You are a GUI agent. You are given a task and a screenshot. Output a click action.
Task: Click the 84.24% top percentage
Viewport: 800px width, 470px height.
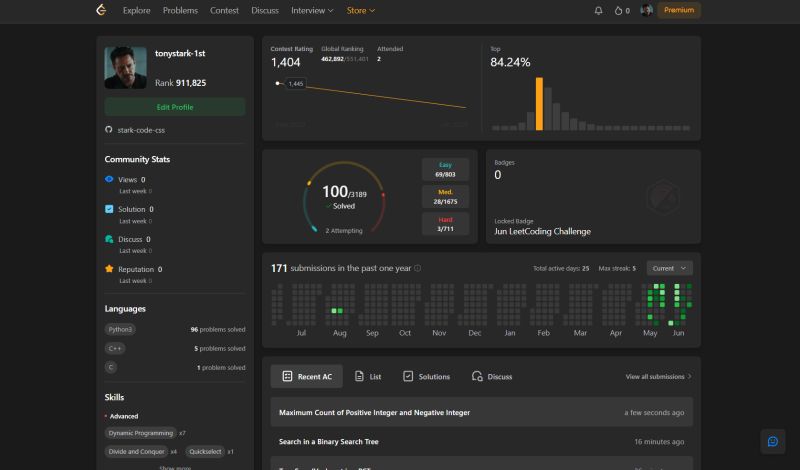[x=510, y=62]
